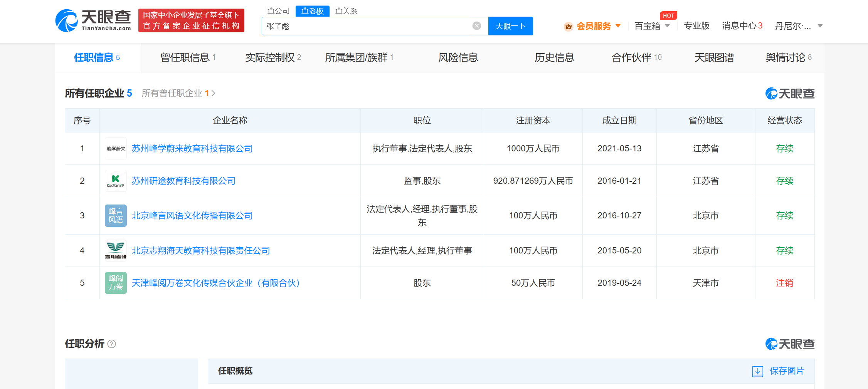Click the 注销 status in row 5

pyautogui.click(x=784, y=283)
